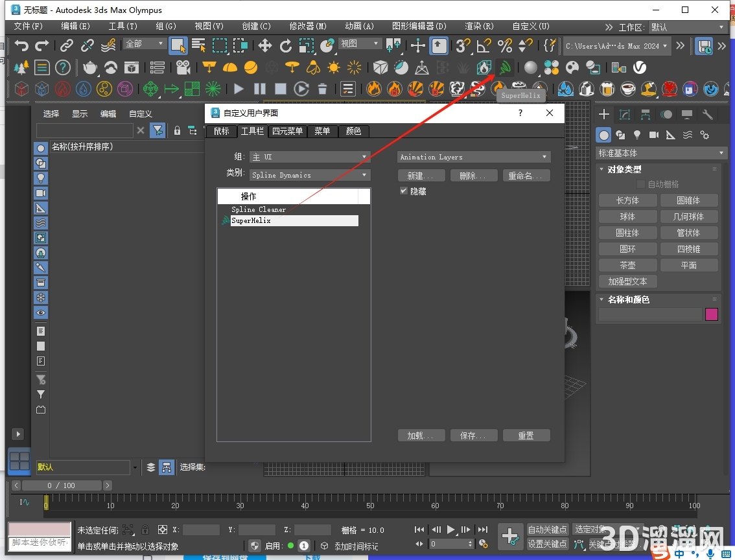
Task: Click the teapot render icon
Action: [89, 68]
